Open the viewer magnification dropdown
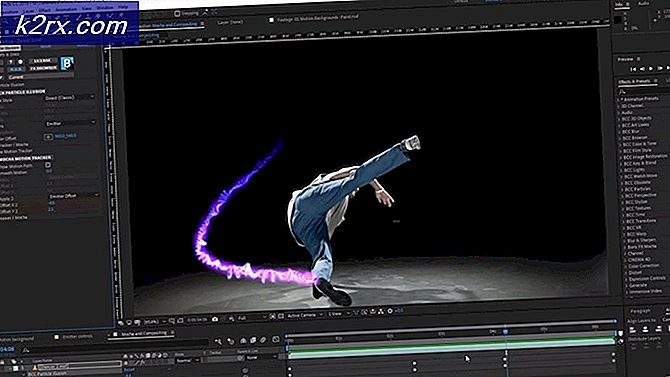 154,321
